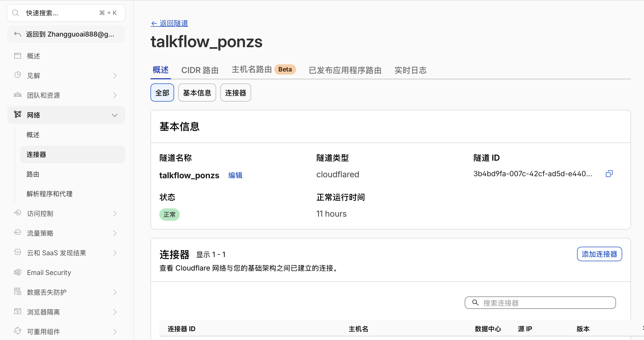Open the 实时日志 tab
The height and width of the screenshot is (340, 644).
410,70
